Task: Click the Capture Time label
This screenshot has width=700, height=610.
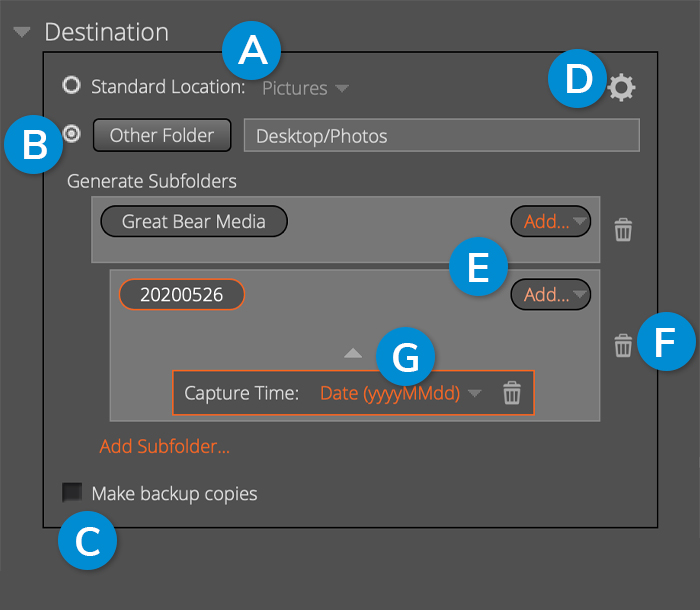Action: (242, 393)
